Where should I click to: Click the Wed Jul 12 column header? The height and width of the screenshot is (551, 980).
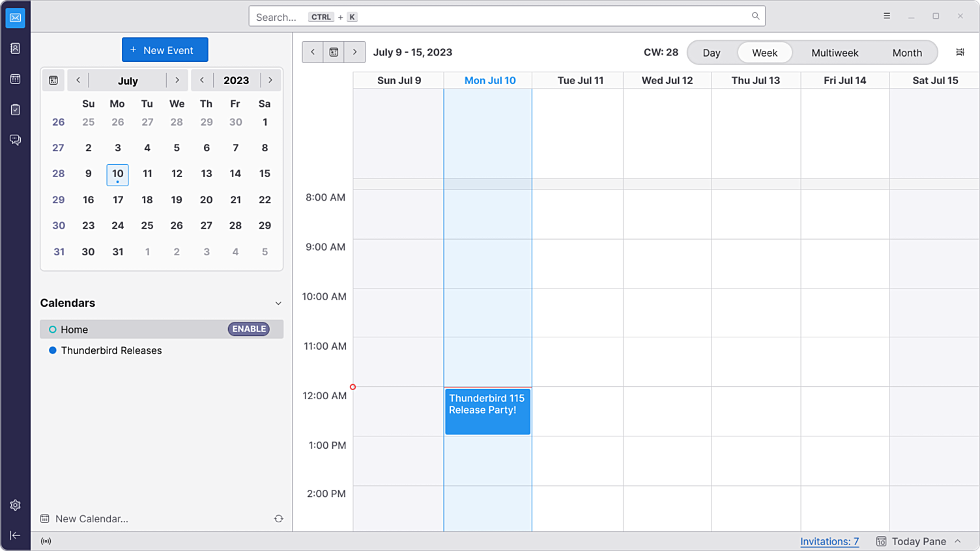667,80
